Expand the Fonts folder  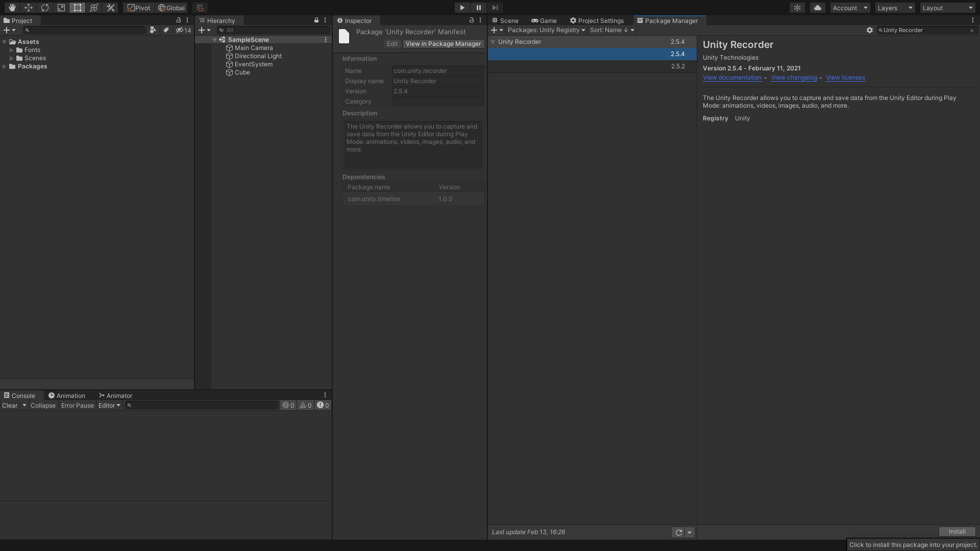click(x=11, y=50)
